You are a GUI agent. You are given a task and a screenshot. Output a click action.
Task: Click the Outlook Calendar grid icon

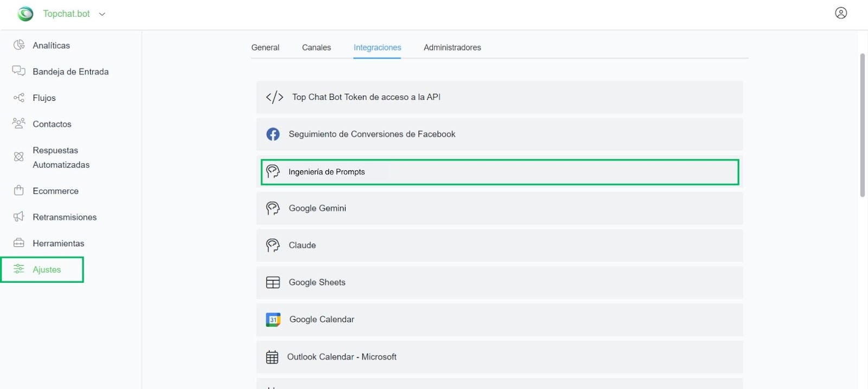coord(272,357)
